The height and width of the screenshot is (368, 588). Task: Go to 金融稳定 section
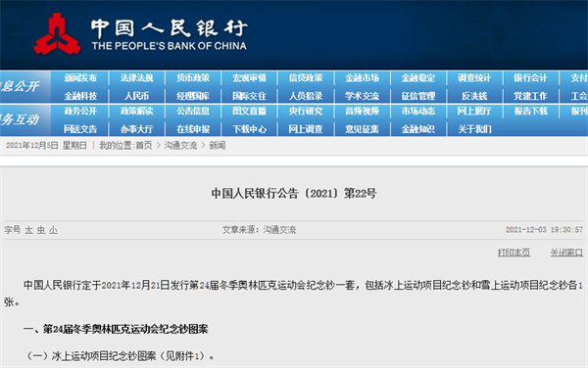pos(418,78)
